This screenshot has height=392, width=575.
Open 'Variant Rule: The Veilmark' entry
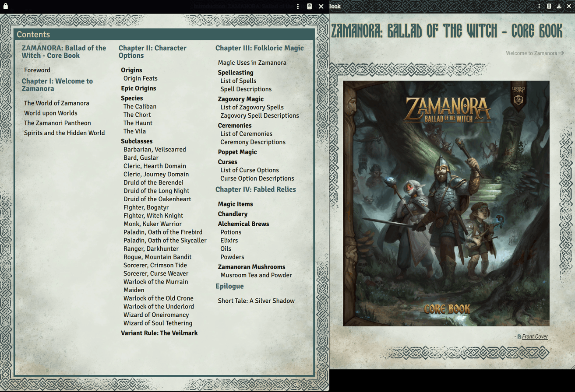159,333
